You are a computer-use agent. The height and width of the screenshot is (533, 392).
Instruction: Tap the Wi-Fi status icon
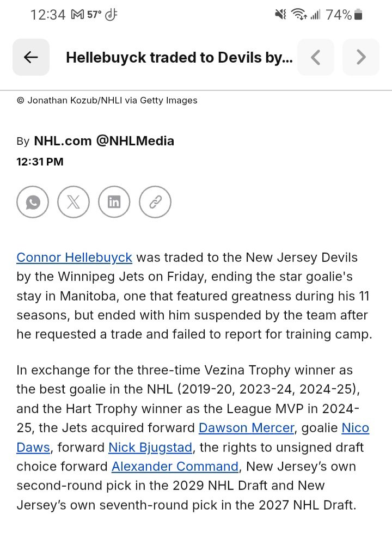[299, 14]
